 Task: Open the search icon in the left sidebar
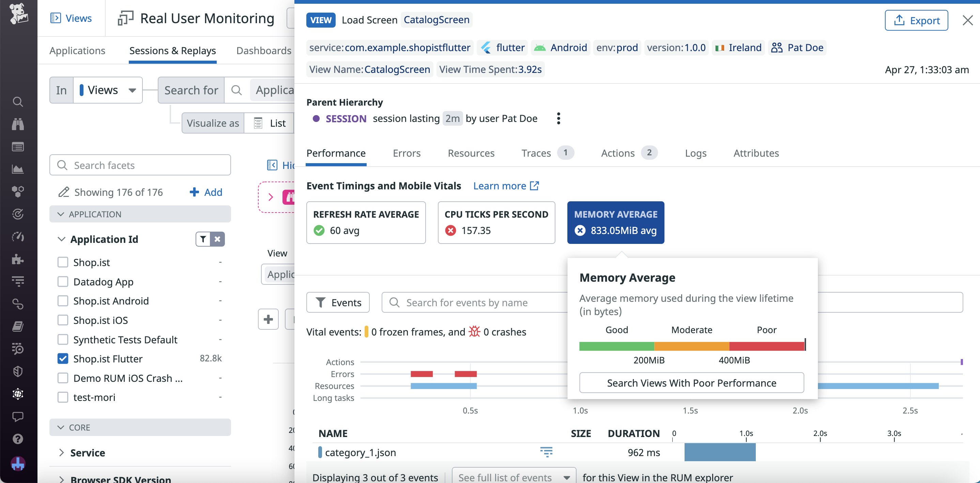pyautogui.click(x=18, y=102)
